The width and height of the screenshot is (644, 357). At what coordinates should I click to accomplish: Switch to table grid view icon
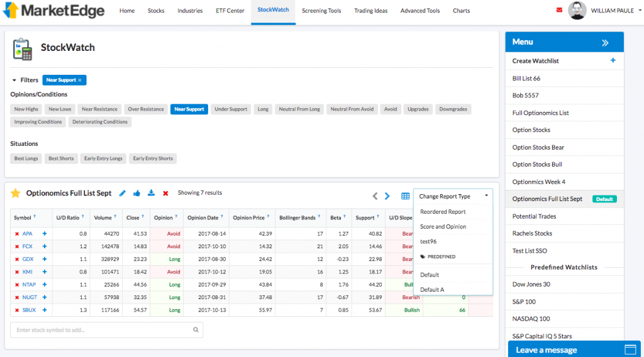pos(406,196)
